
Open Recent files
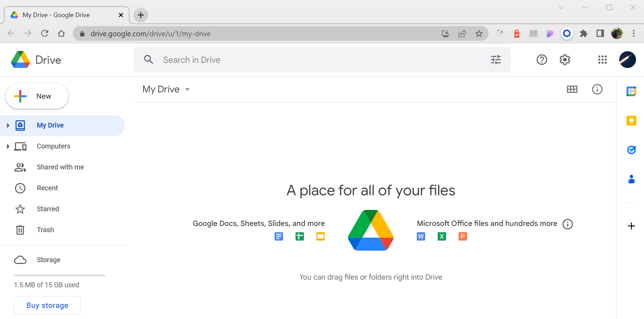[62, 188]
